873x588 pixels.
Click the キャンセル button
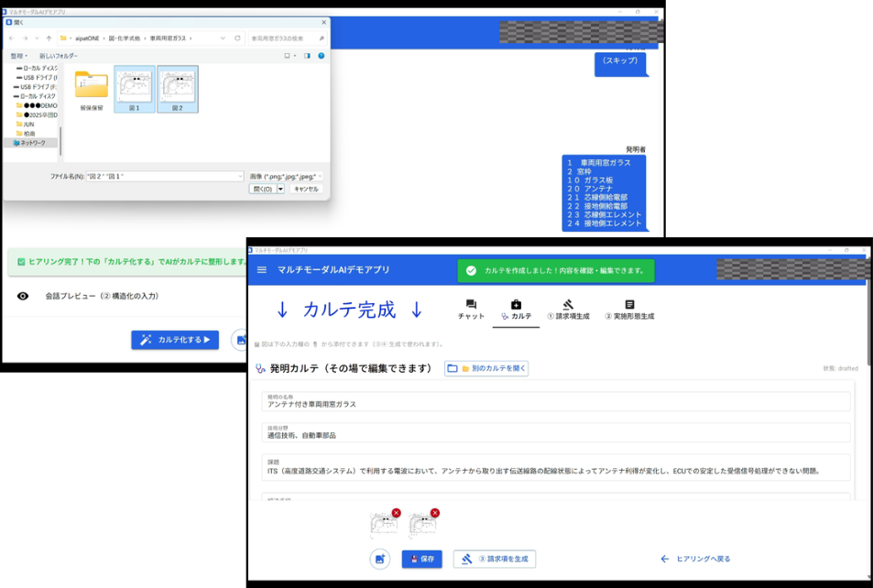306,190
